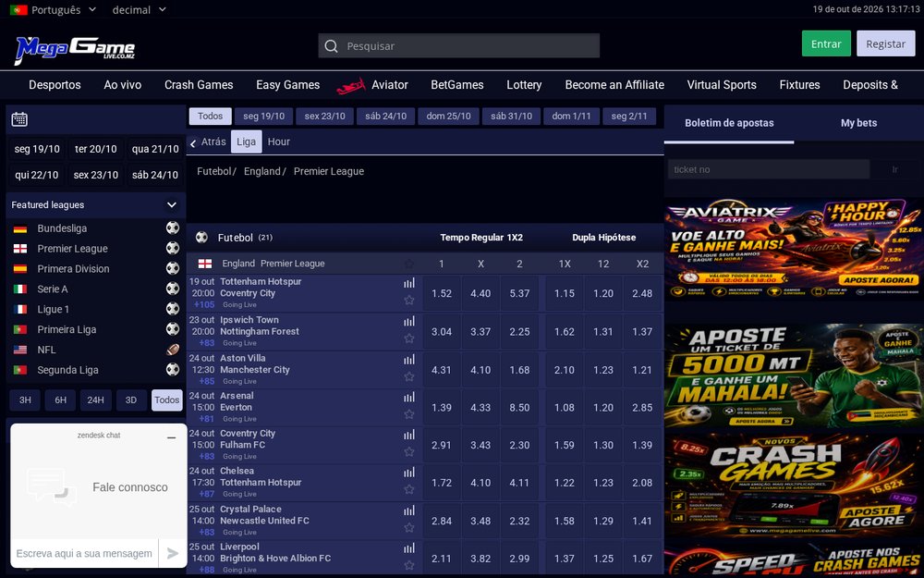Focus the Pesquisar search field

[x=459, y=46]
